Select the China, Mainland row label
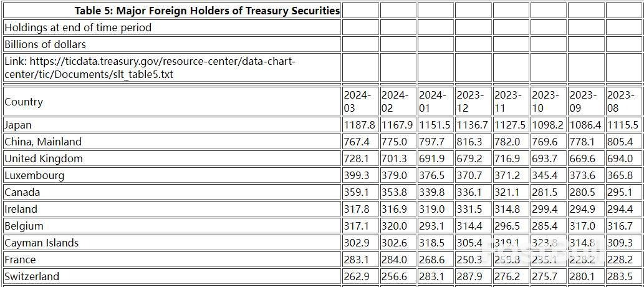This screenshot has width=644, height=287. pos(43,142)
